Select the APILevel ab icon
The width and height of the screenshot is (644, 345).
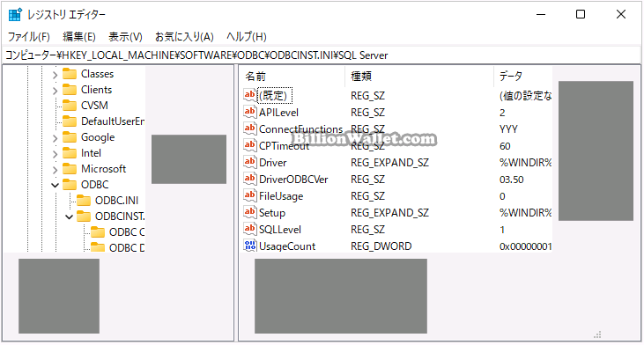(x=249, y=112)
